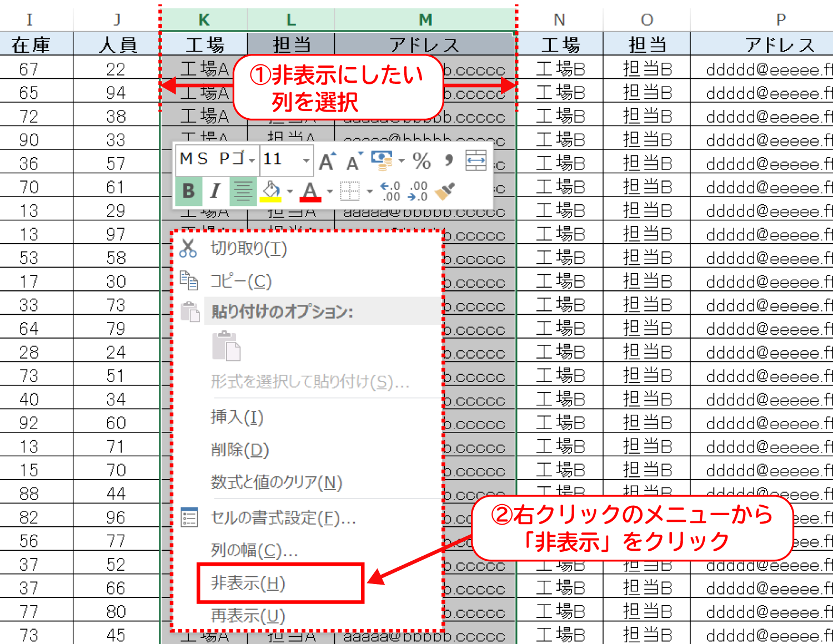
Task: Apply italic formatting in the mini toolbar
Action: coord(215,190)
